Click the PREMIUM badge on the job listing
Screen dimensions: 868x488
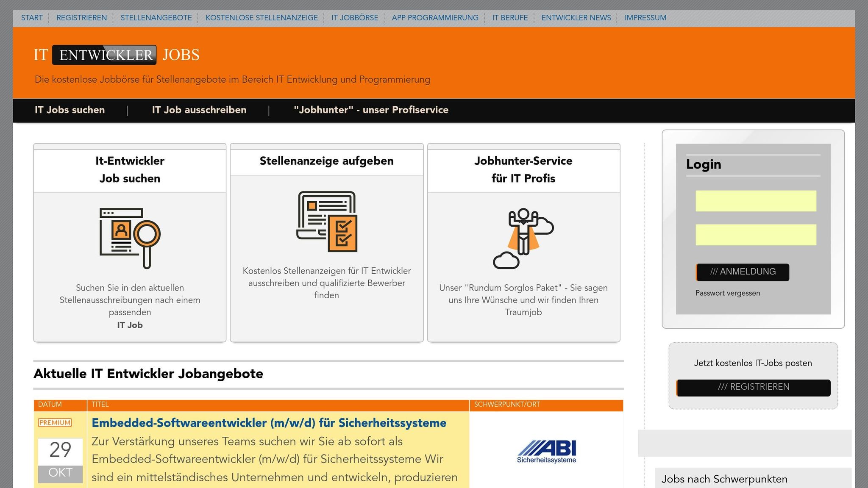(55, 422)
